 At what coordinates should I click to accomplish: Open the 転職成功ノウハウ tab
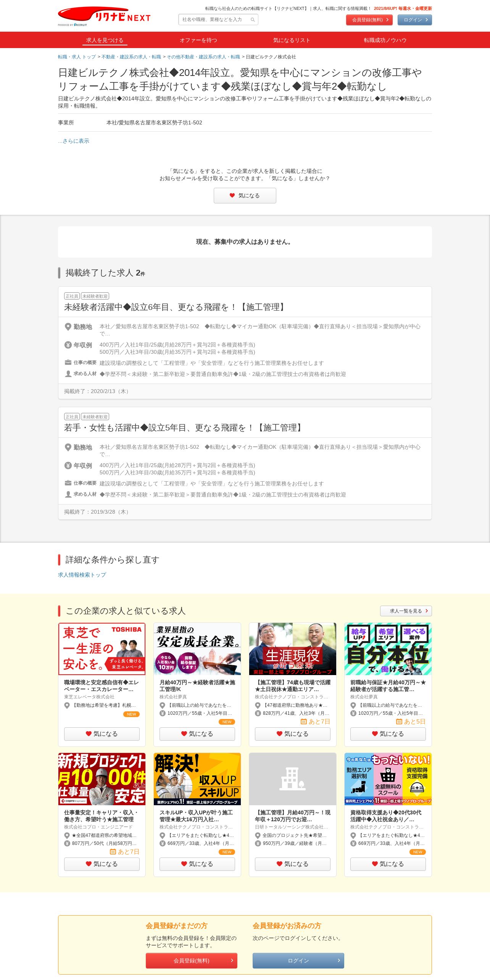point(385,40)
